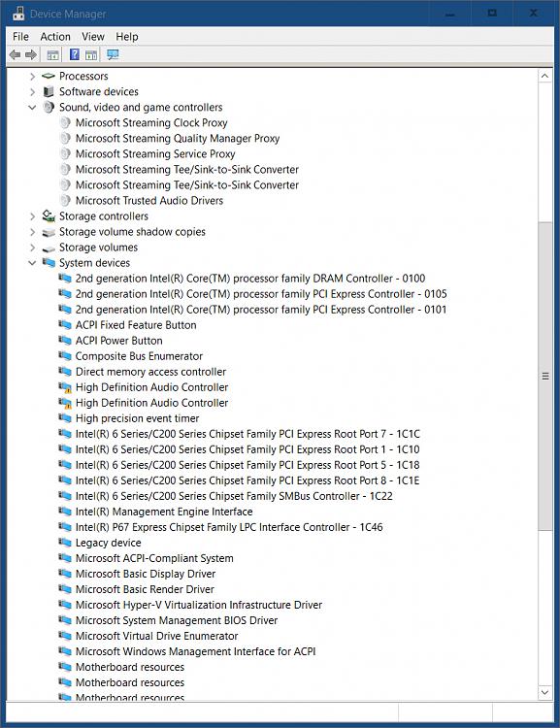Click the Show/Hide Action Pane toolbar icon

(91, 54)
